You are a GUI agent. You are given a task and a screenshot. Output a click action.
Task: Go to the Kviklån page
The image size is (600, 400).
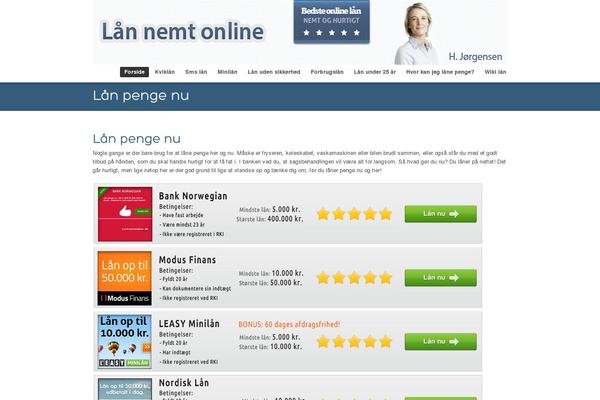[165, 72]
